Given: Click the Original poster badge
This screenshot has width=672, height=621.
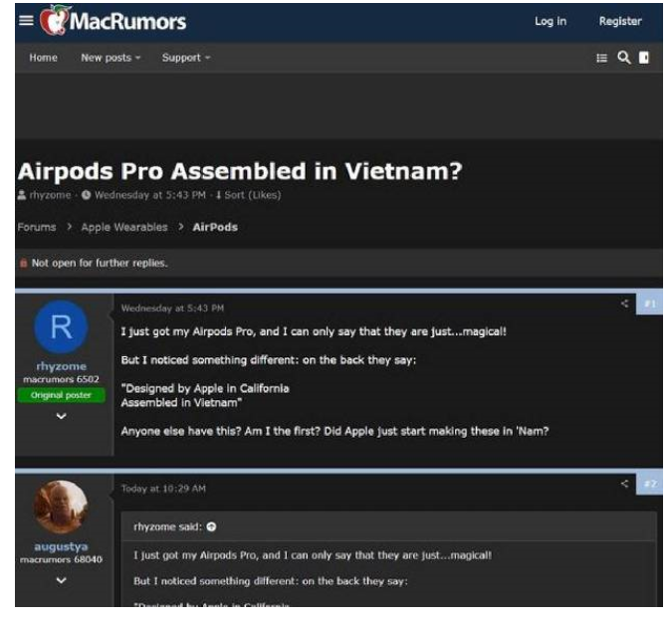Looking at the screenshot, I should click(61, 395).
